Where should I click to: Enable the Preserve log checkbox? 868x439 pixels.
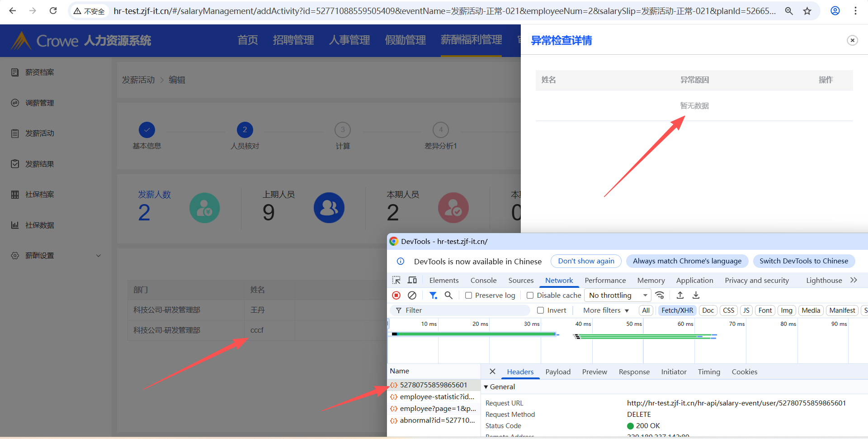click(469, 296)
